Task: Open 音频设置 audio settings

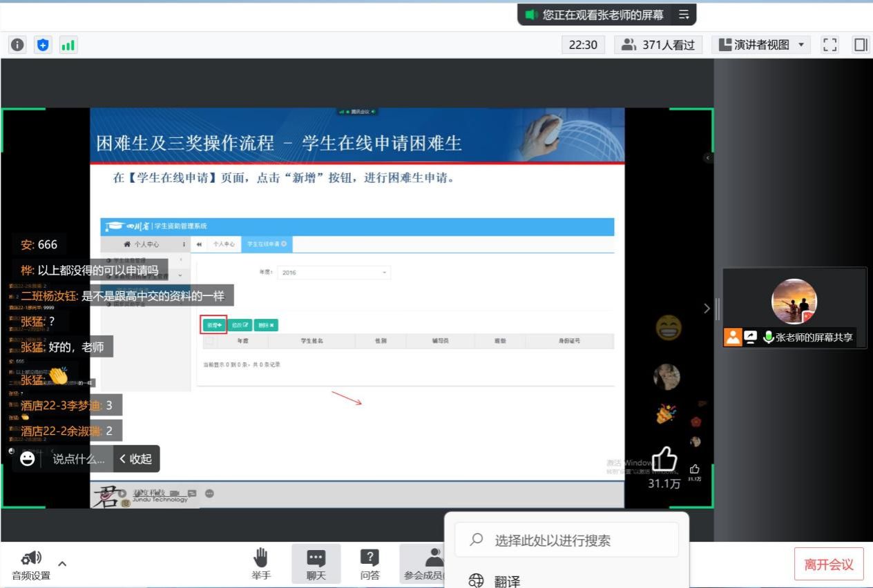Action: 31,566
